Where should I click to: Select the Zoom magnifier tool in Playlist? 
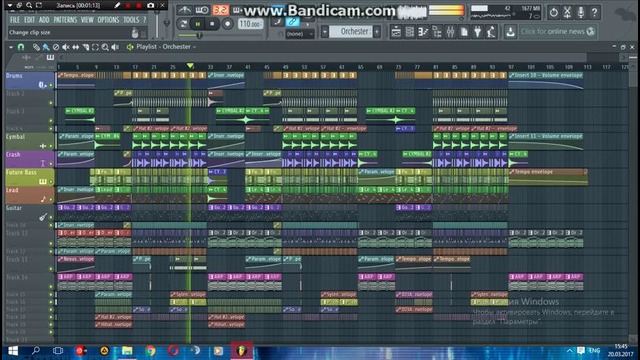105,47
